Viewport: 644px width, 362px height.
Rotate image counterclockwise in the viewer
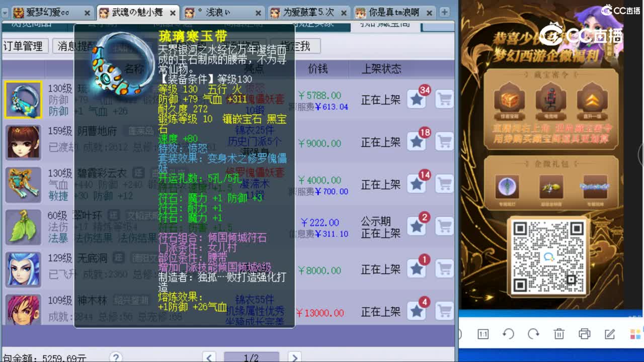point(508,334)
